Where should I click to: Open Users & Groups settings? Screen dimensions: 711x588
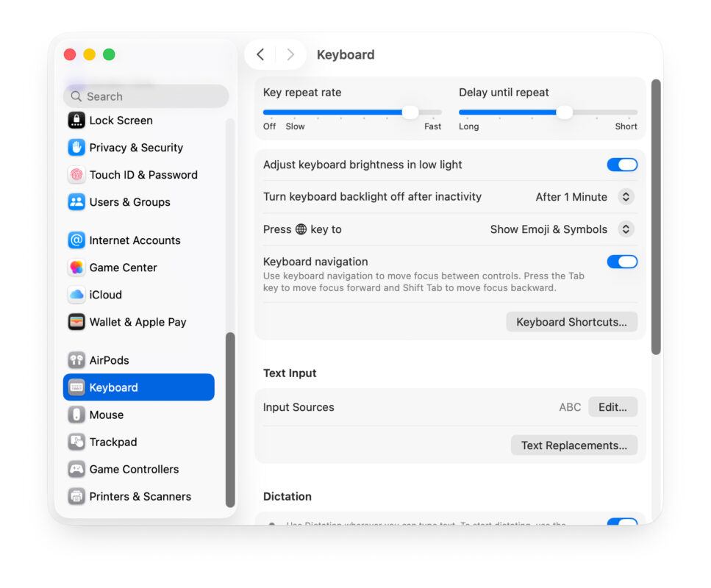pos(76,201)
